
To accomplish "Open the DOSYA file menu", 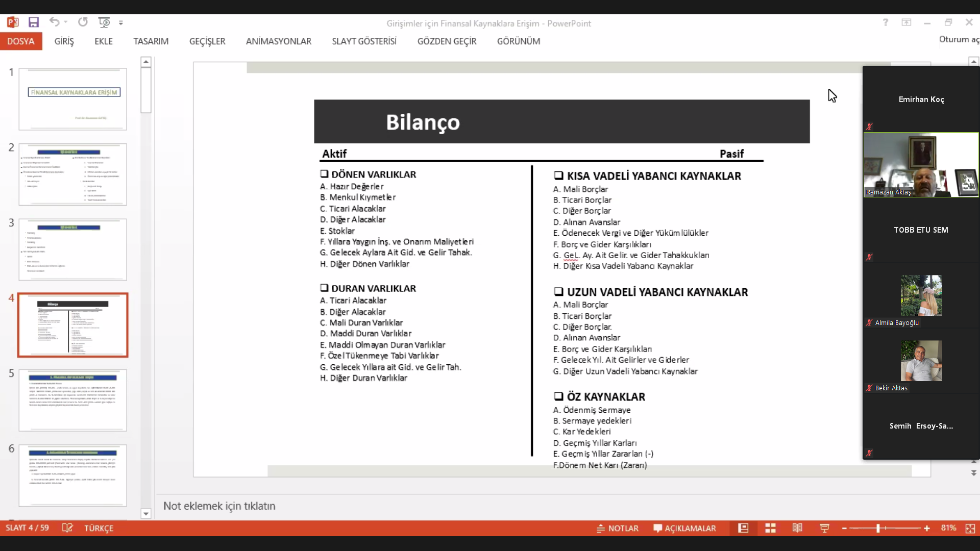I will [x=21, y=41].
